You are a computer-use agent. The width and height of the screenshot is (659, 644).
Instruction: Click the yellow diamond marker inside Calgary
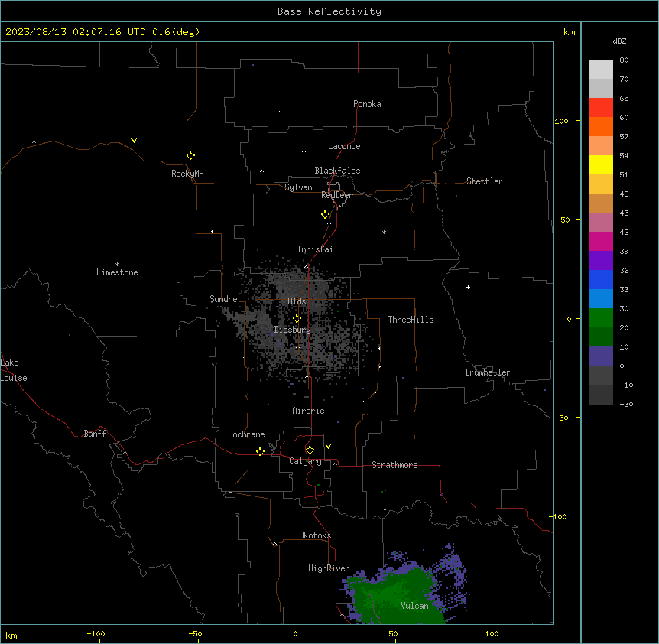(310, 450)
